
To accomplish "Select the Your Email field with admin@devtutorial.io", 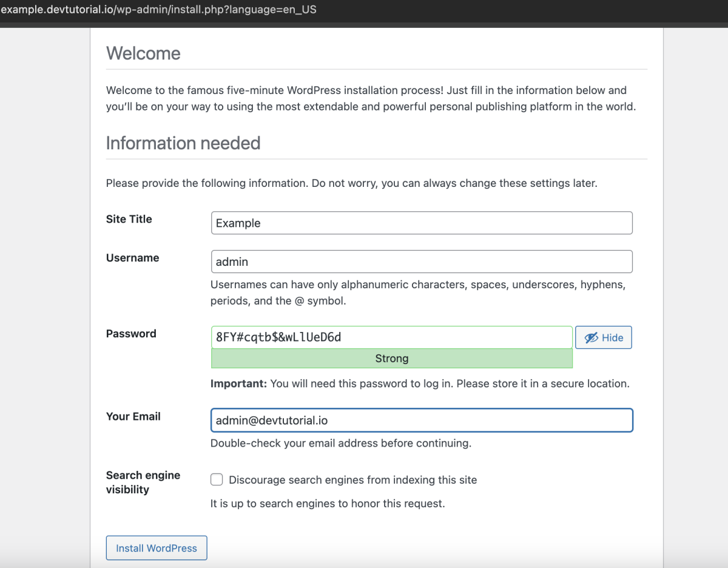I will 422,420.
